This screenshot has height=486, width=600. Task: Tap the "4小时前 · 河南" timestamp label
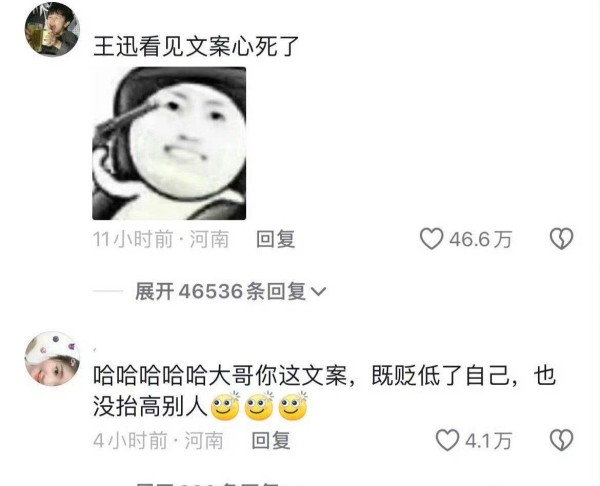158,440
